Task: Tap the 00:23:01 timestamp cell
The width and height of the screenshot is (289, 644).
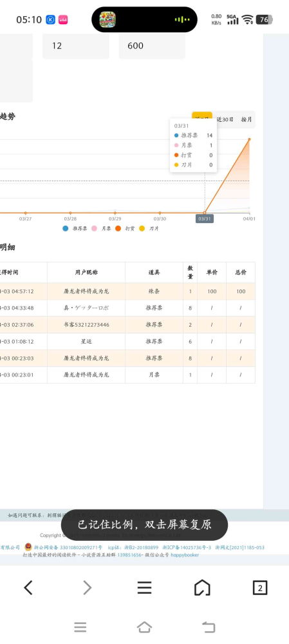Action: click(x=23, y=375)
